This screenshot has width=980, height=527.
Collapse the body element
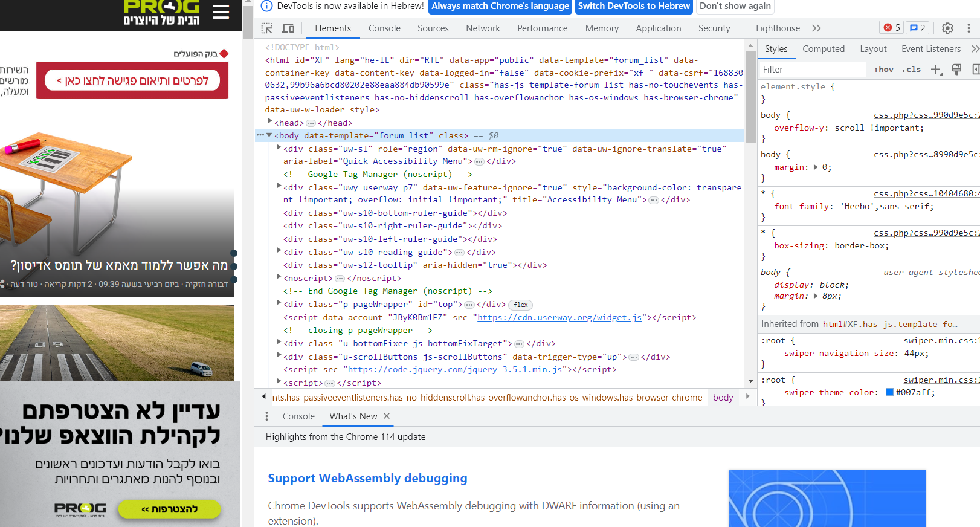(269, 135)
